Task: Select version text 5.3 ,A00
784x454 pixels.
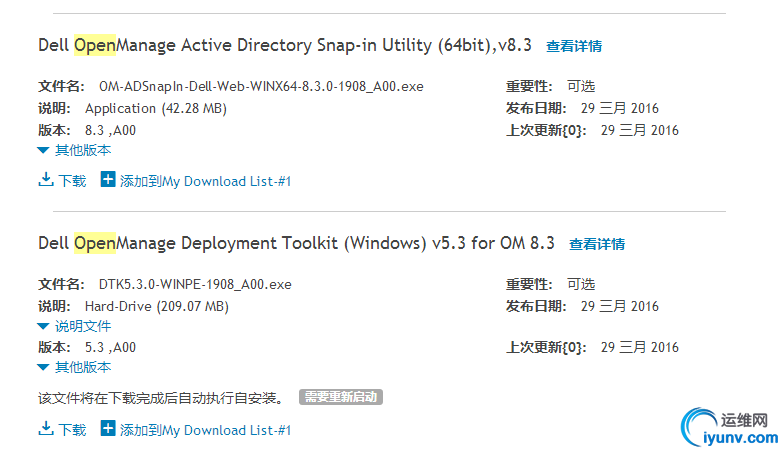Action: point(110,348)
